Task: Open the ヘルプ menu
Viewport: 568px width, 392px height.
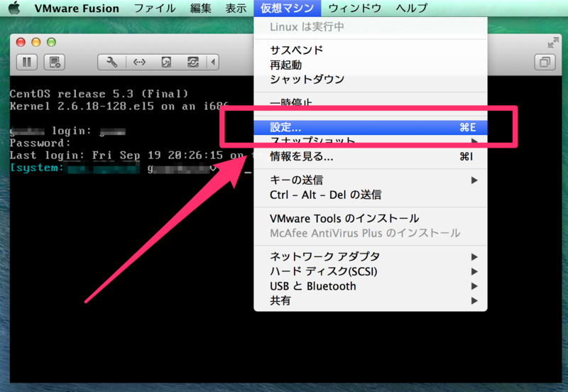Action: 412,8
